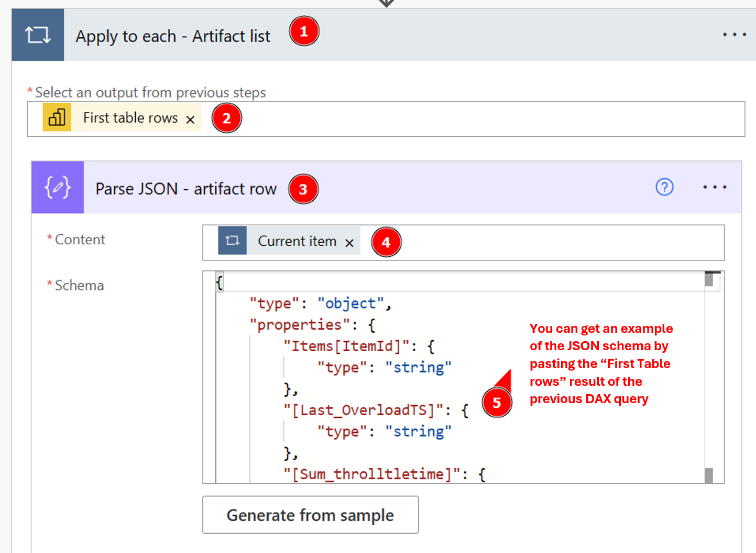Image resolution: width=756 pixels, height=553 pixels.
Task: Click red annotation marker number 1
Action: 304,31
